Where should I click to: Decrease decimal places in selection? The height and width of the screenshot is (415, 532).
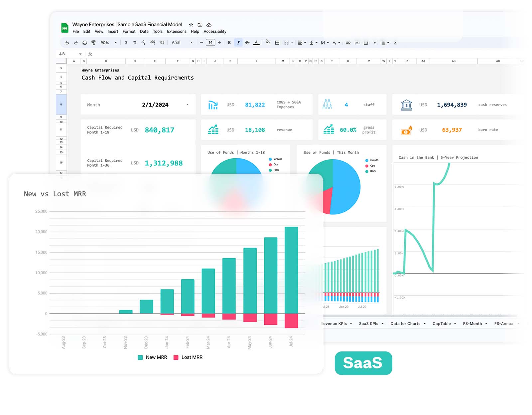(x=143, y=43)
